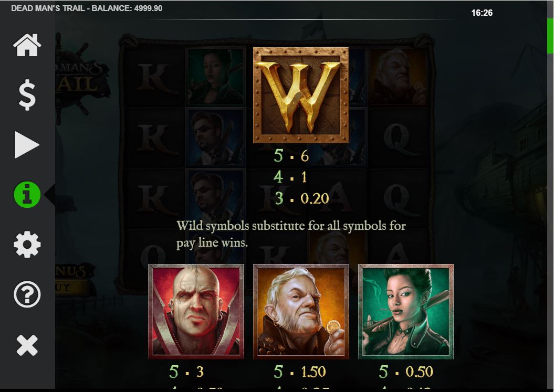Click the 3 · 0.20 wild payout line
Screen dimensions: 554x392
pos(301,198)
